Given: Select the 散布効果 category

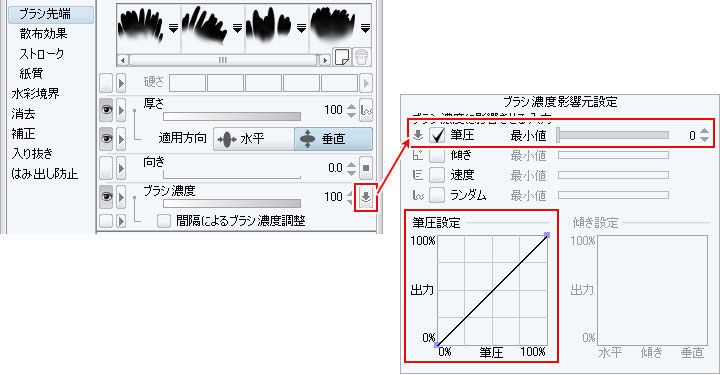Looking at the screenshot, I should (x=43, y=34).
